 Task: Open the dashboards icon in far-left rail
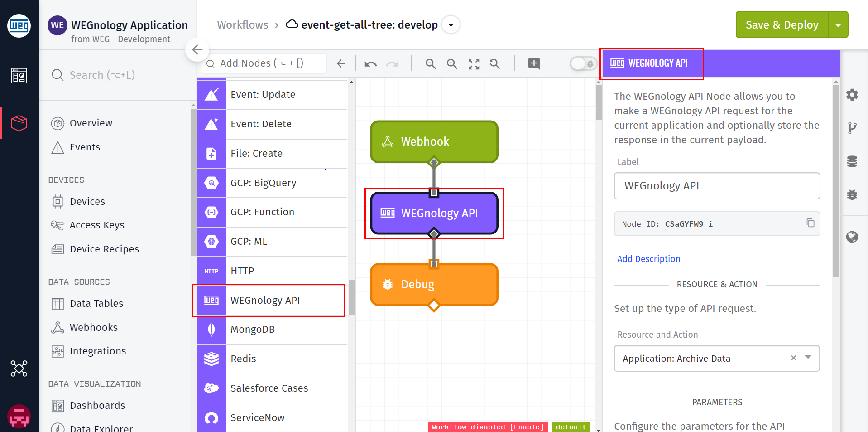pos(19,76)
